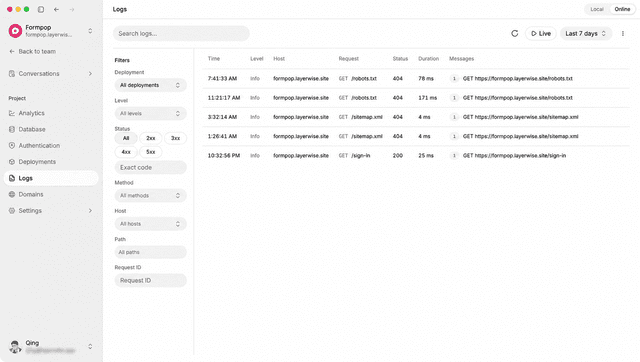Viewport: 640px width, 362px height.
Task: Click message count badge on 7:41:33 AM row
Action: [454, 78]
